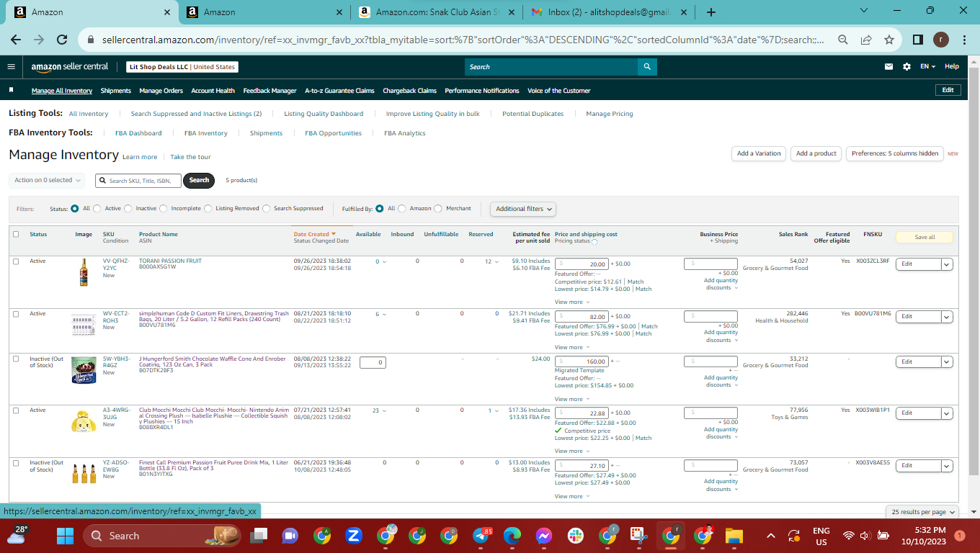
Task: Open Slack from the taskbar
Action: [576, 536]
